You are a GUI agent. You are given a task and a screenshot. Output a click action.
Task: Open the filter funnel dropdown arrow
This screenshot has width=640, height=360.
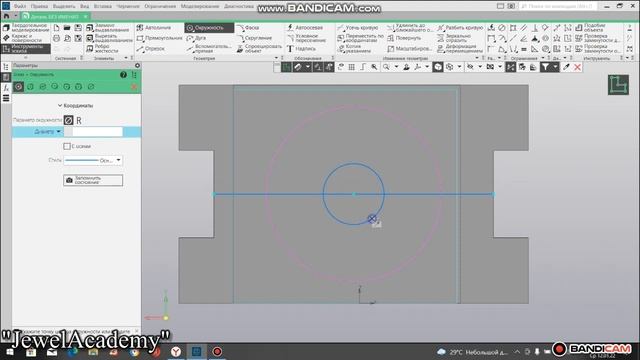(555, 67)
